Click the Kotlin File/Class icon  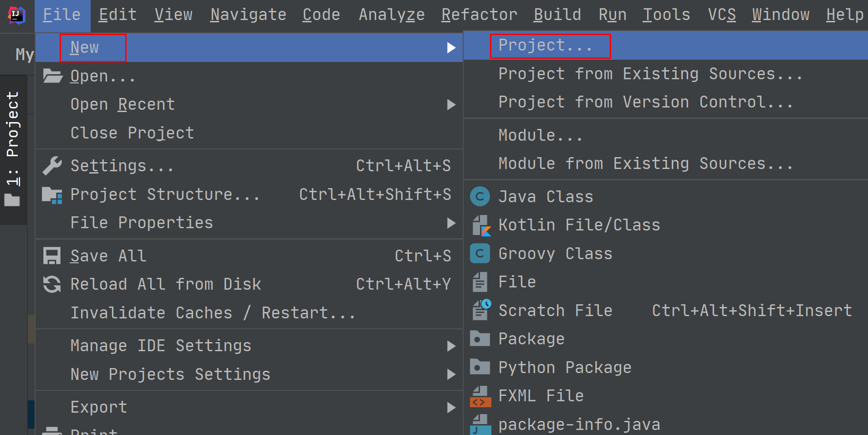[481, 225]
